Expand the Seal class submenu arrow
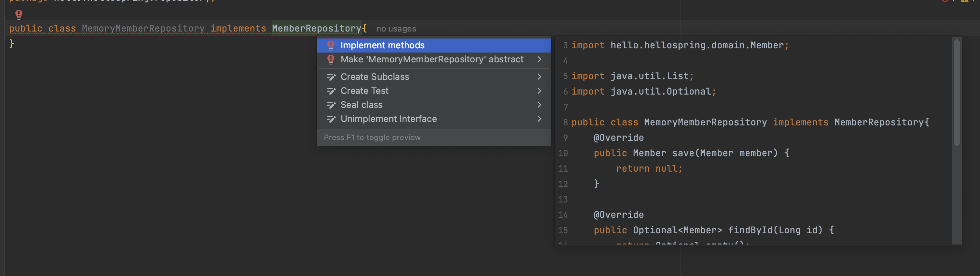Viewport: 980px width, 276px height. pos(539,105)
